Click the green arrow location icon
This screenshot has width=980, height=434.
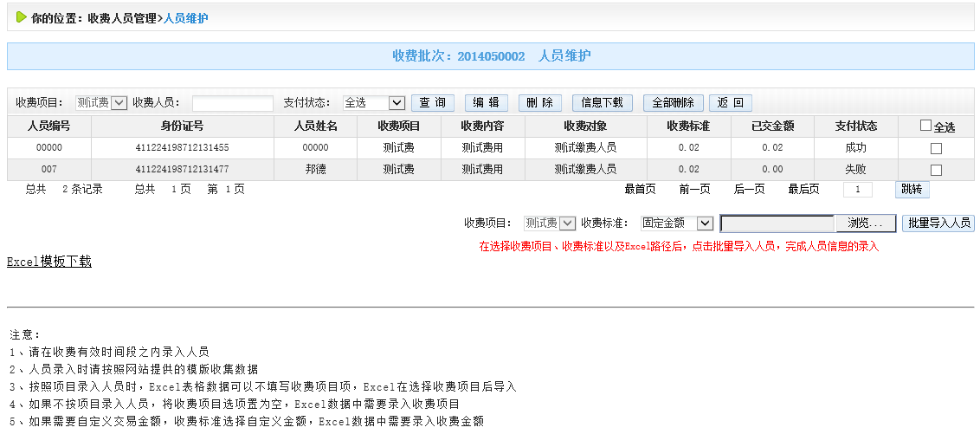21,17
